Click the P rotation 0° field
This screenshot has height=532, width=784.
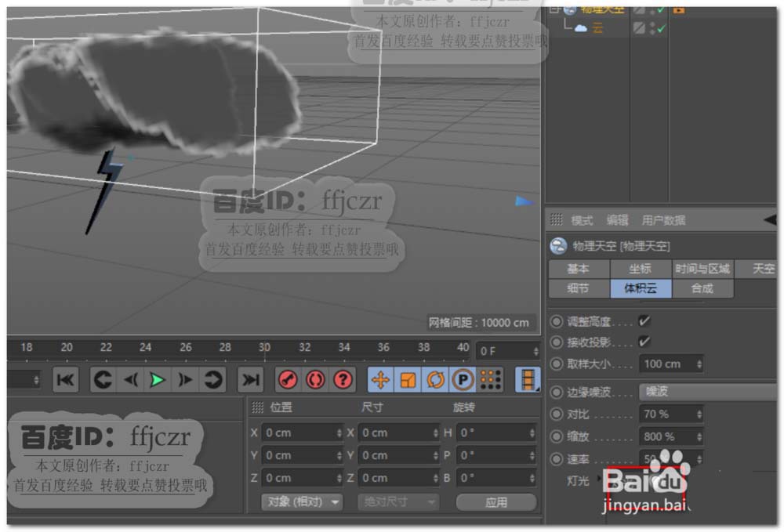tap(496, 455)
